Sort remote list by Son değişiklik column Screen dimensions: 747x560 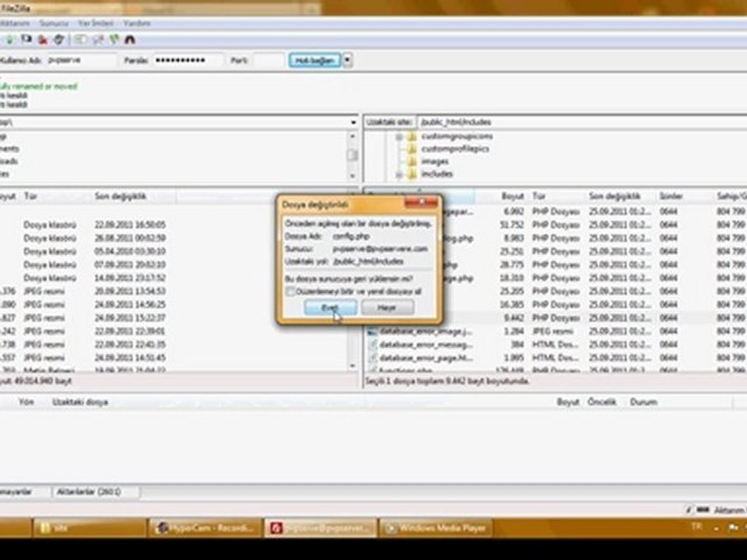click(x=614, y=196)
